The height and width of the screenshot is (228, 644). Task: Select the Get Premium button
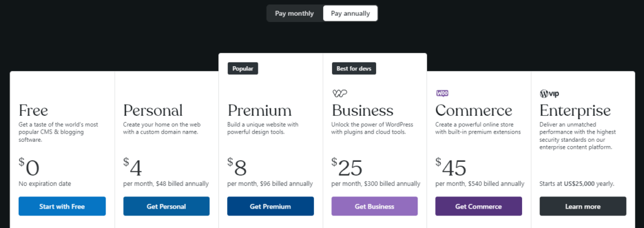point(270,206)
